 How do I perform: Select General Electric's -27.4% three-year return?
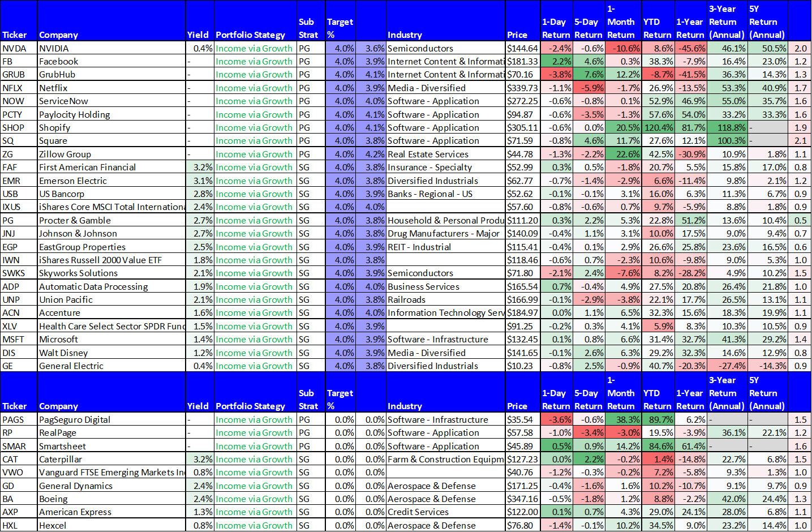click(727, 366)
